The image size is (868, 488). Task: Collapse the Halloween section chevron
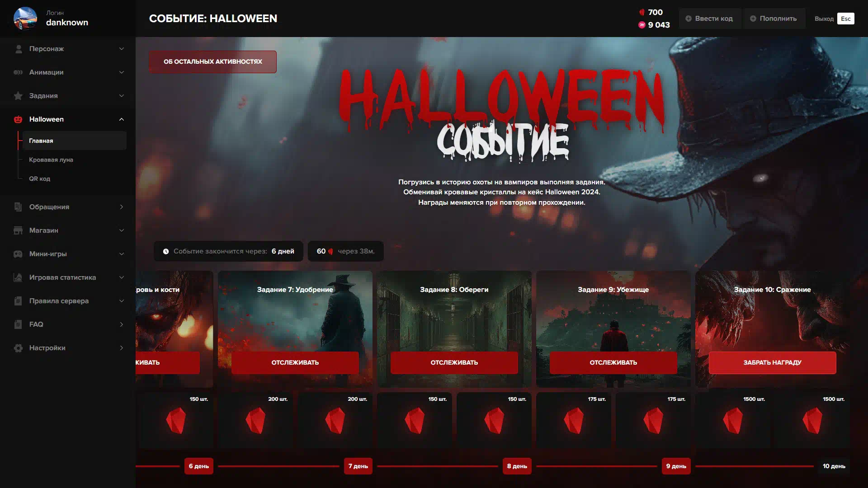[x=121, y=119]
